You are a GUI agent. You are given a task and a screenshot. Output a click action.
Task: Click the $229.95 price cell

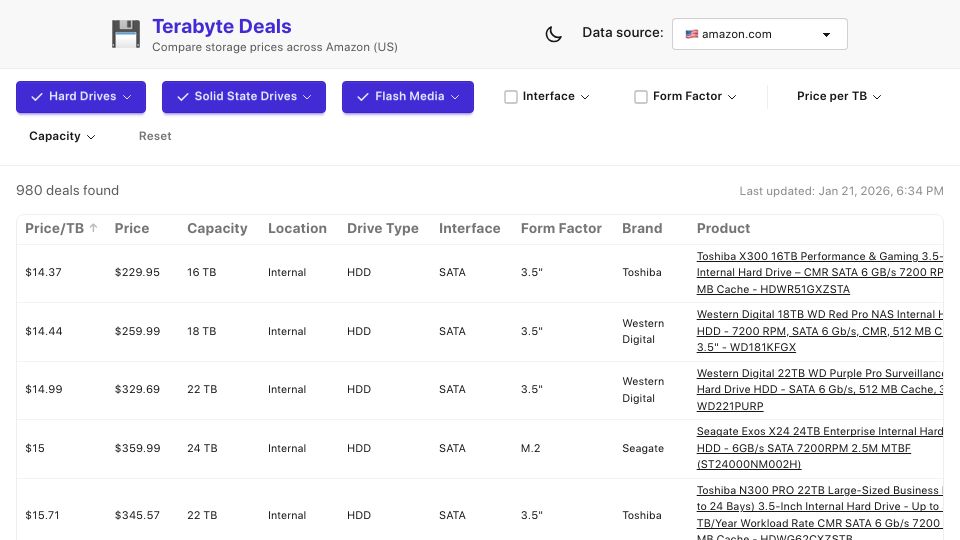[x=137, y=272]
